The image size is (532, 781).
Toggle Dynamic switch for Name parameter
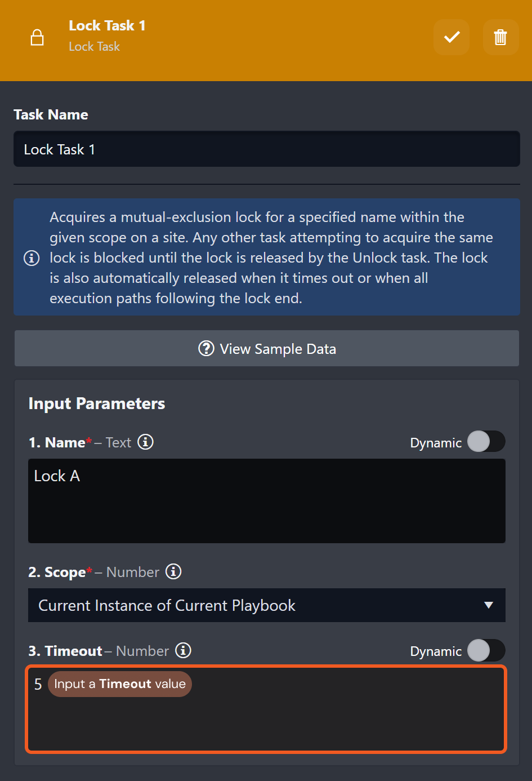click(486, 442)
